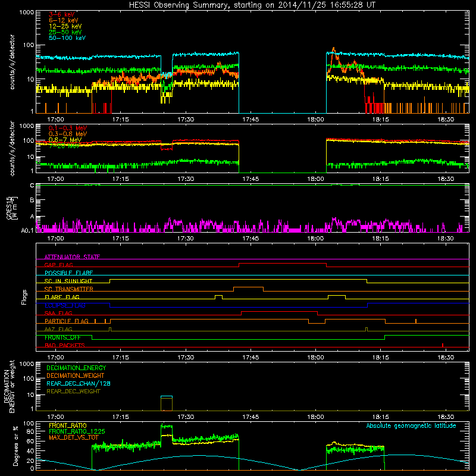Image resolution: width=476 pixels, height=476 pixels.
Task: Click the GOES15 axis label
Action: [x=11, y=208]
